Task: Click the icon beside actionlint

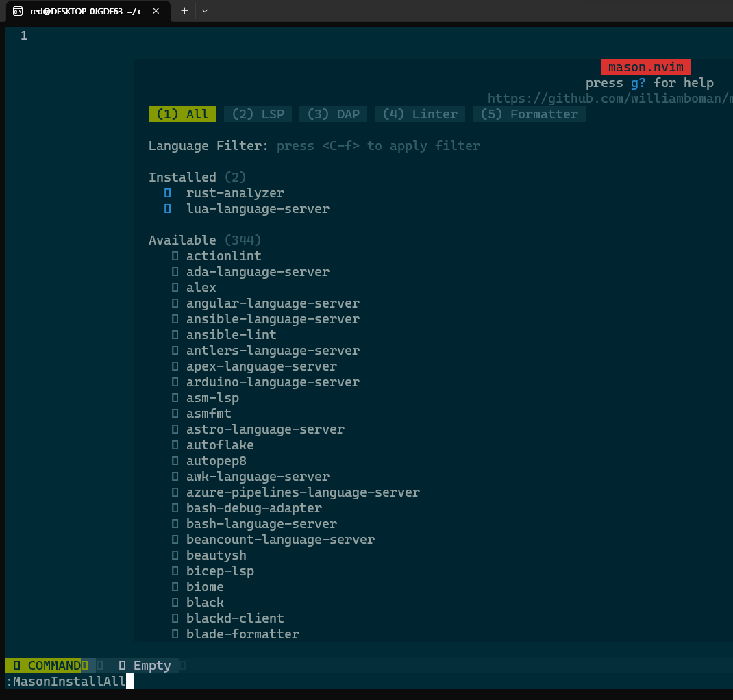Action: (175, 256)
